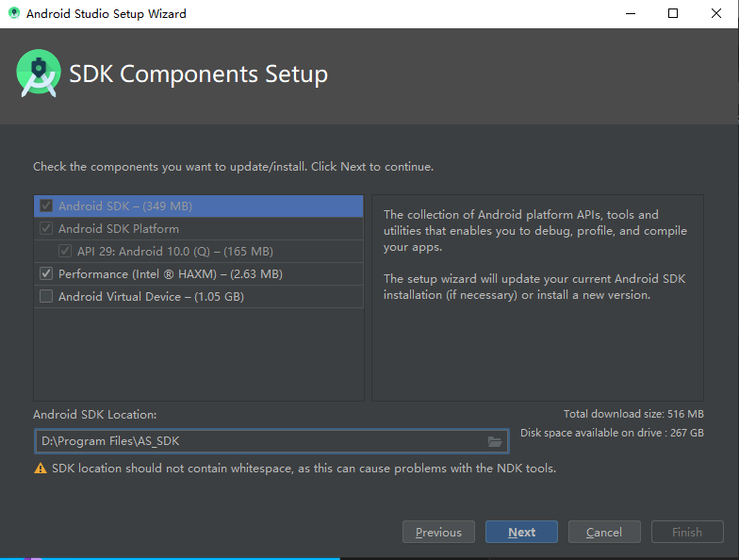Click the disabled Finish button

pos(687,532)
